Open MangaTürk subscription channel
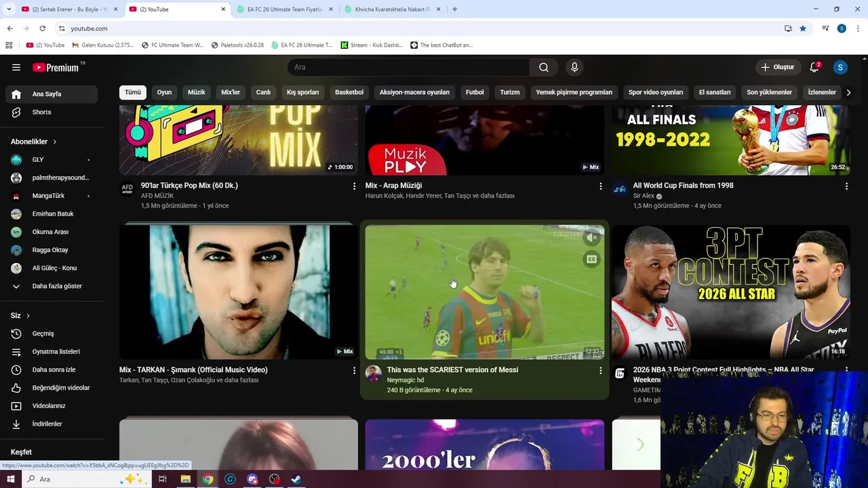The image size is (868, 488). [x=52, y=196]
